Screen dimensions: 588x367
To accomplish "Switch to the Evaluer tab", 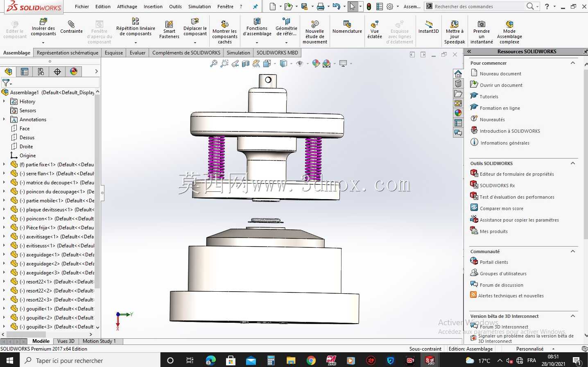I will click(138, 53).
